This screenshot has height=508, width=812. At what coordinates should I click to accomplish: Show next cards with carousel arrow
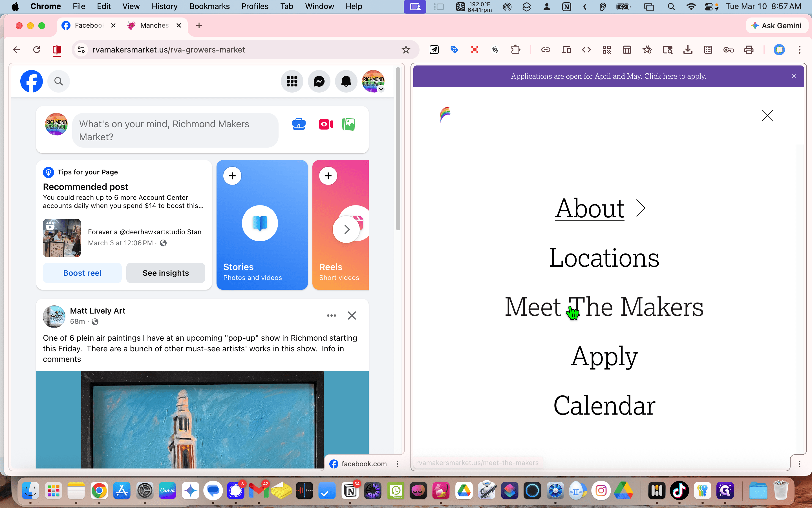coord(346,229)
